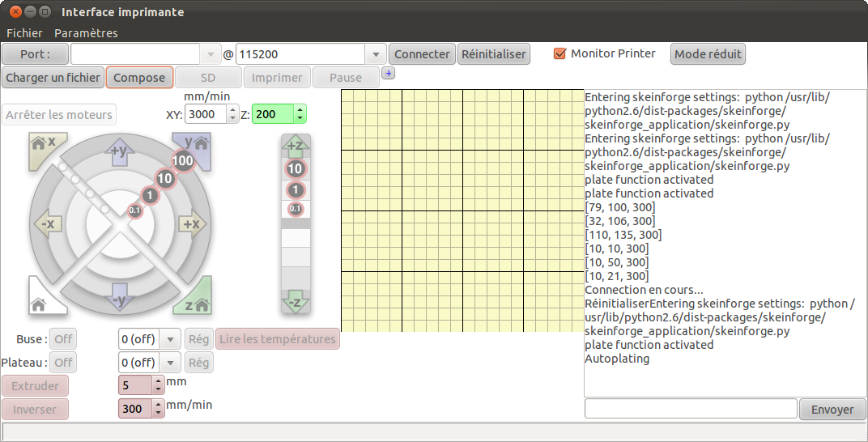Screen dimensions: 868x442
Task: Click the Extruder button
Action: coord(36,386)
